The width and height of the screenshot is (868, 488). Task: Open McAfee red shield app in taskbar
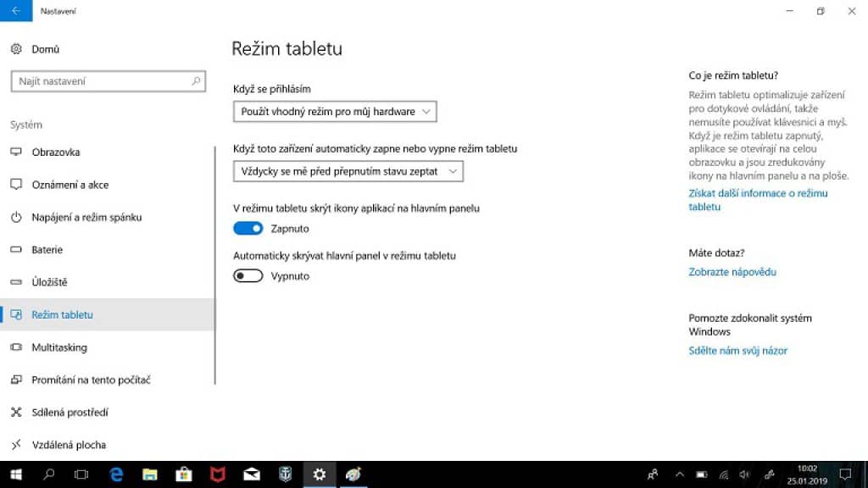218,474
